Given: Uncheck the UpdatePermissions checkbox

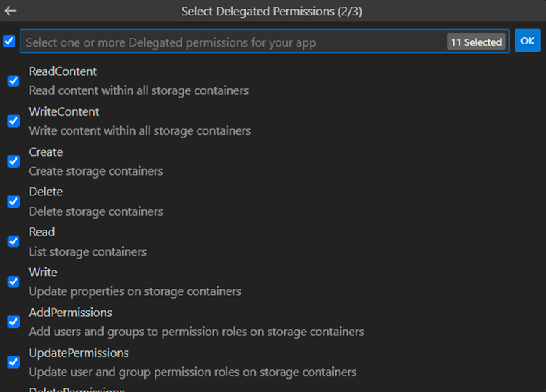Looking at the screenshot, I should point(13,361).
